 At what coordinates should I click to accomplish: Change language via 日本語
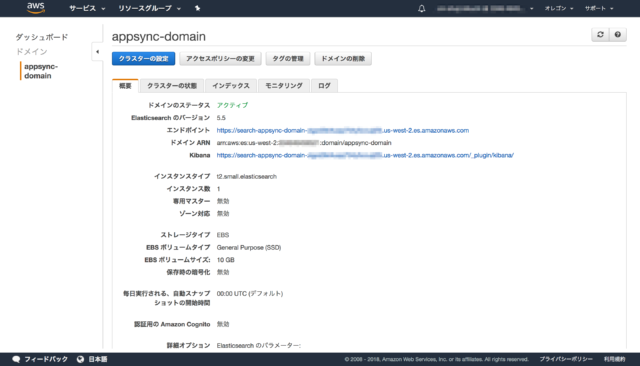click(x=98, y=359)
